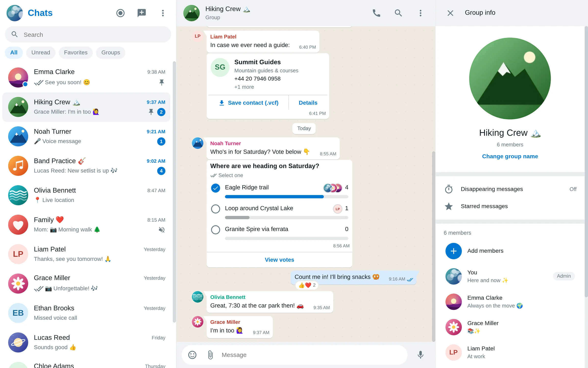This screenshot has height=368, width=588.
Task: Open the Status updates icon
Action: pyautogui.click(x=120, y=13)
